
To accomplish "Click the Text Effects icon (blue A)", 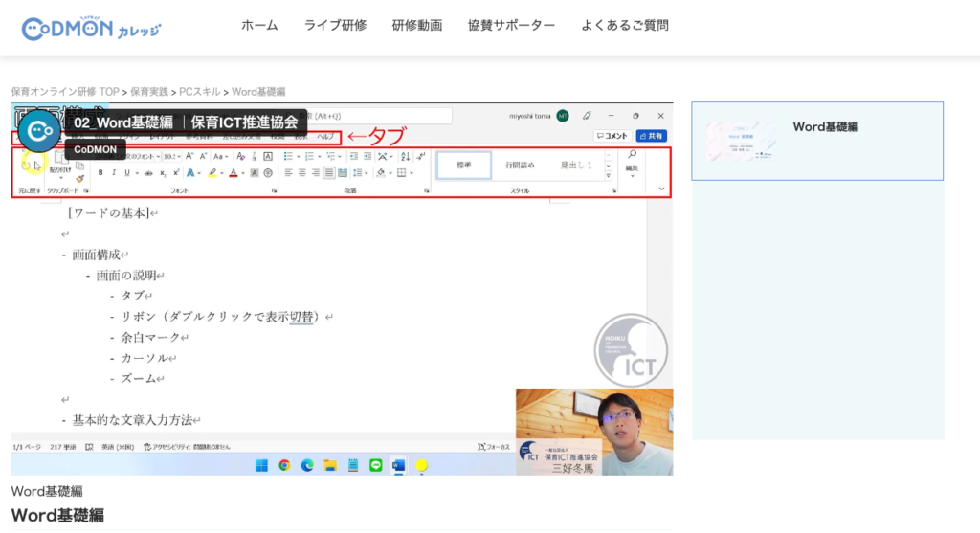I will (190, 173).
